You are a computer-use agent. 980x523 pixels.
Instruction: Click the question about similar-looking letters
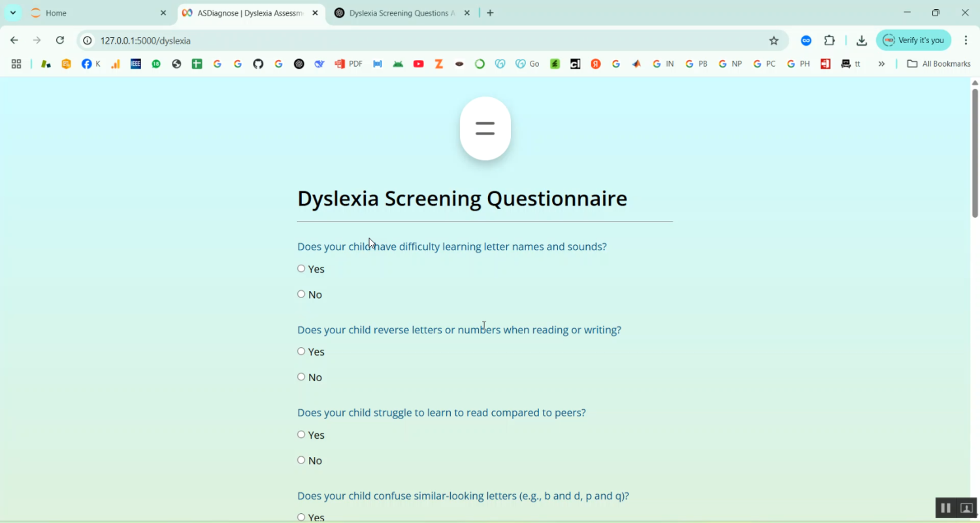point(463,496)
